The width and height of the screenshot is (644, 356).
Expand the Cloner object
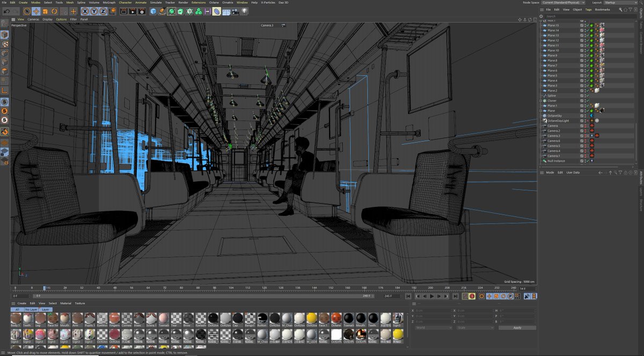point(541,101)
